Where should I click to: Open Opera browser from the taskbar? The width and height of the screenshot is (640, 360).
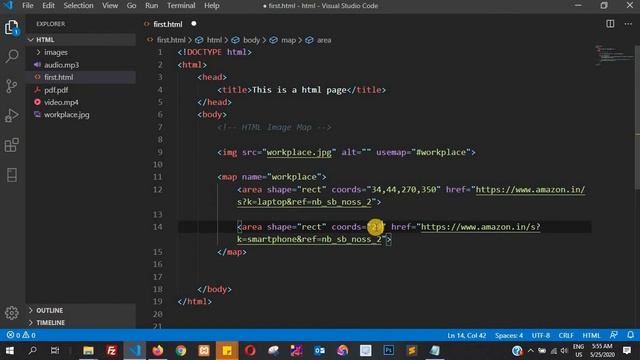click(250, 351)
